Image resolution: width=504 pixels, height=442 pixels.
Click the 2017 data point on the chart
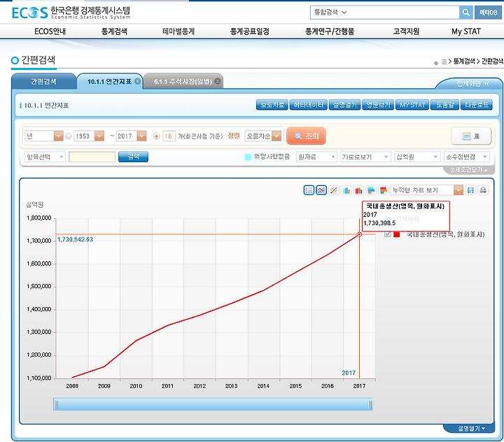[359, 234]
